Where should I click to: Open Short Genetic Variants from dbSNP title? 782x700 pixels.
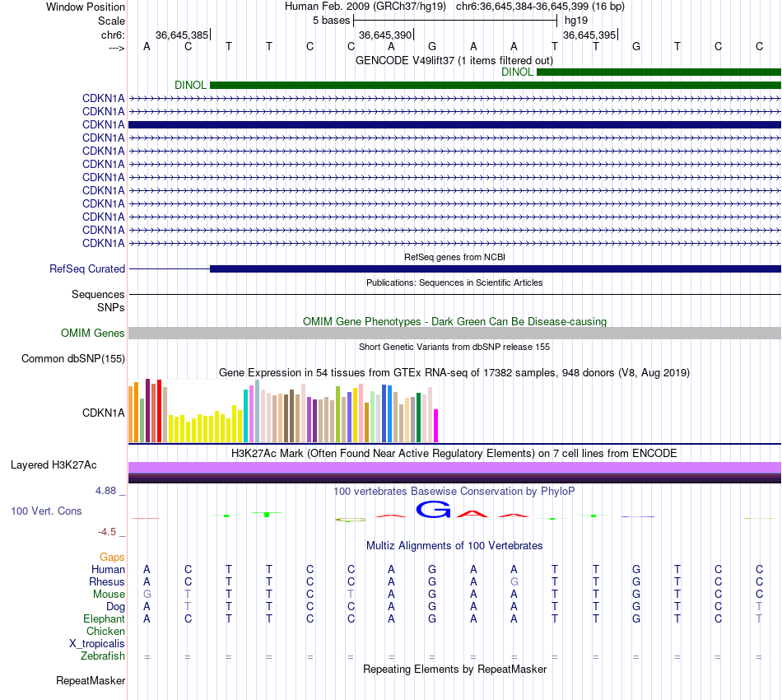(x=454, y=347)
